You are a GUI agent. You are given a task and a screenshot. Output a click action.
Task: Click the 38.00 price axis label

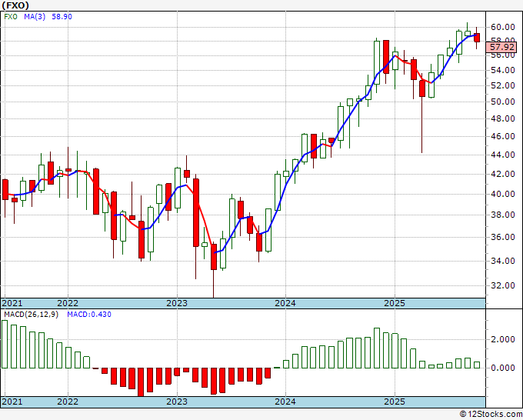coord(503,215)
